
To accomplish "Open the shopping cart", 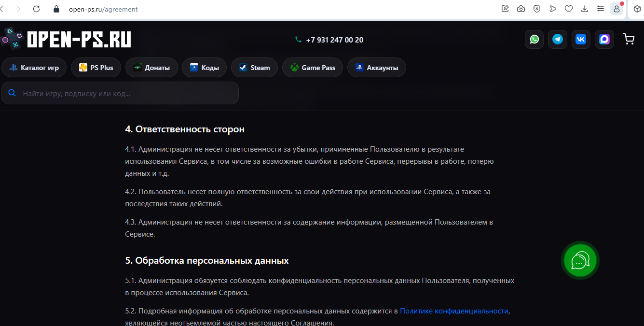I will [629, 40].
